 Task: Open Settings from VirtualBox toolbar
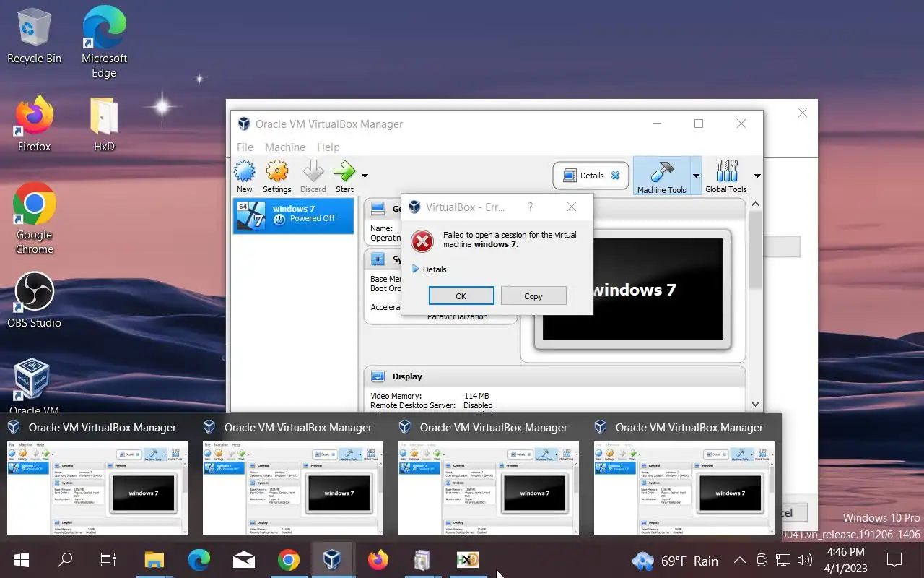click(276, 177)
